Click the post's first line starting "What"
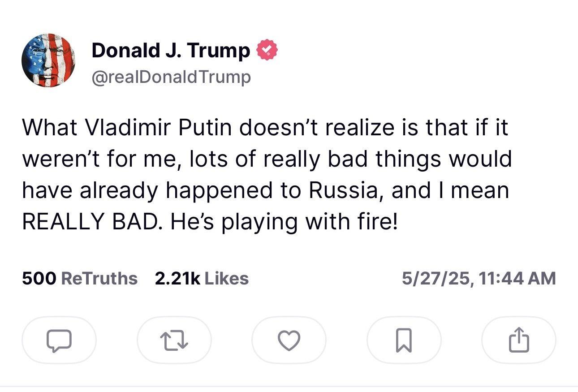Screen dimensions: 578x392 [265, 128]
